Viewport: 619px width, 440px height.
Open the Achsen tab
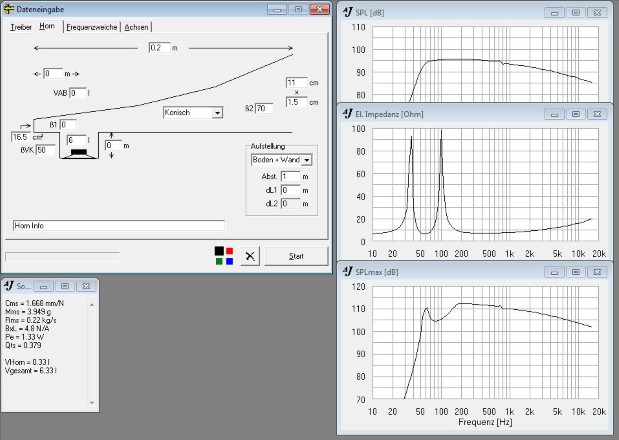[136, 27]
